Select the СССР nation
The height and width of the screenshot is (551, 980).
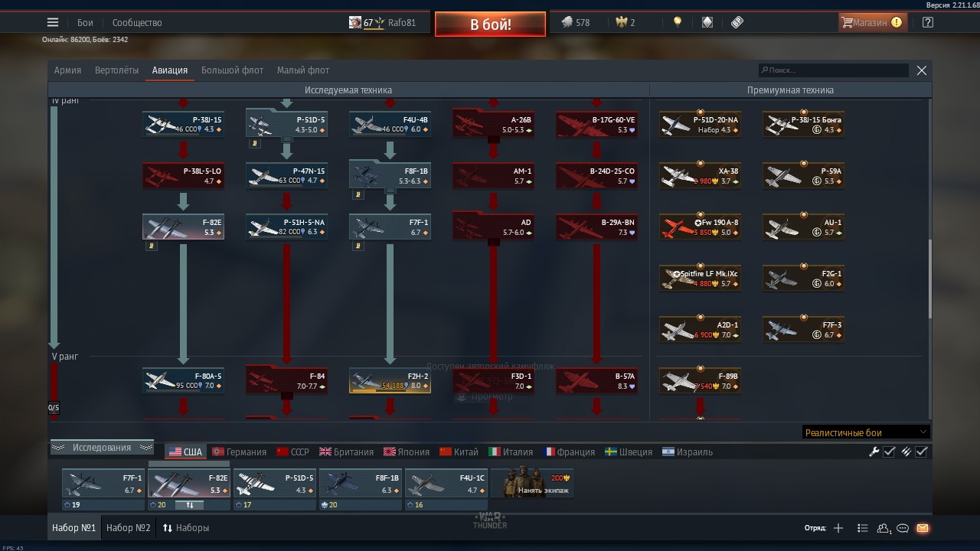(x=292, y=452)
